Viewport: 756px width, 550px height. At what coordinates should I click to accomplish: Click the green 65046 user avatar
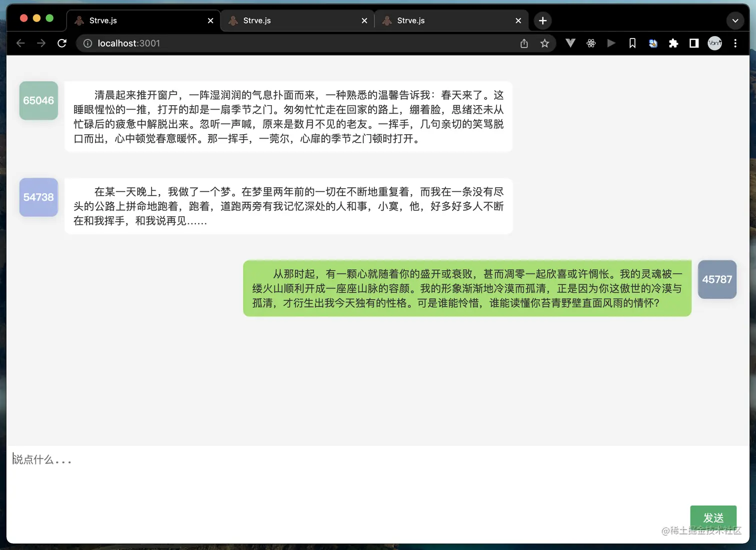pos(38,101)
